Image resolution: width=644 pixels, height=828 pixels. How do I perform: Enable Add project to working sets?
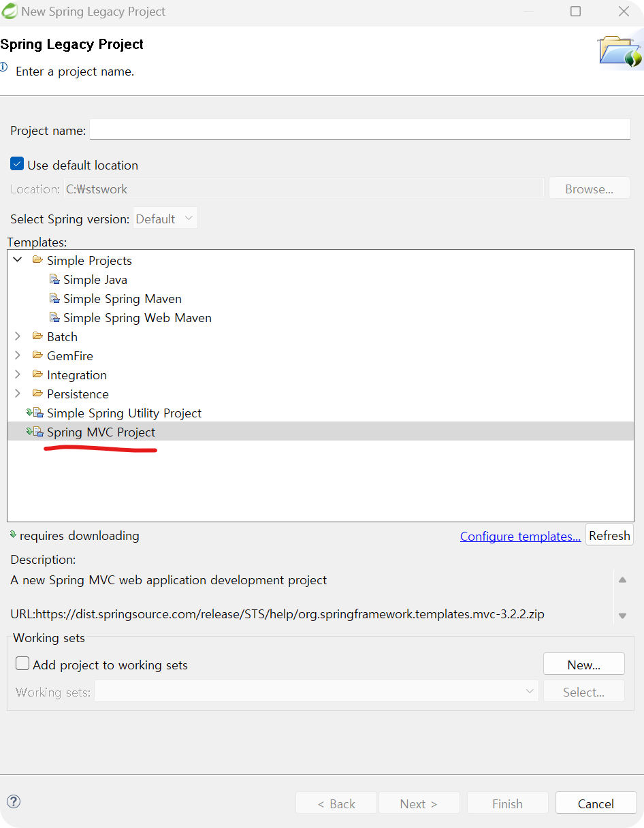pyautogui.click(x=22, y=664)
